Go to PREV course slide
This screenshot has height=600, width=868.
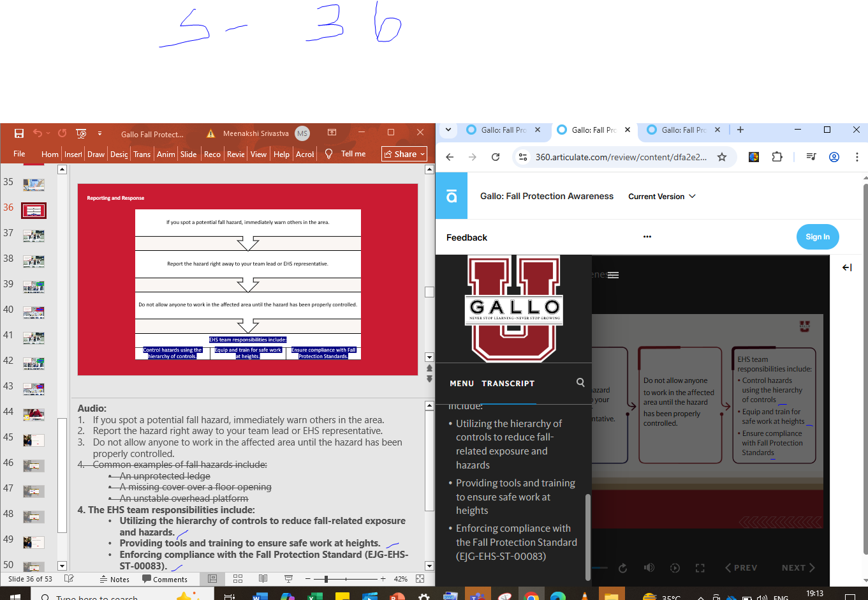click(x=741, y=568)
